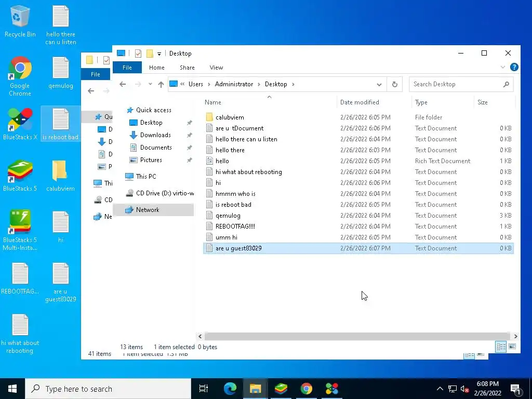This screenshot has height=399, width=532.
Task: Sort files by Date modified column header
Action: (x=374, y=102)
